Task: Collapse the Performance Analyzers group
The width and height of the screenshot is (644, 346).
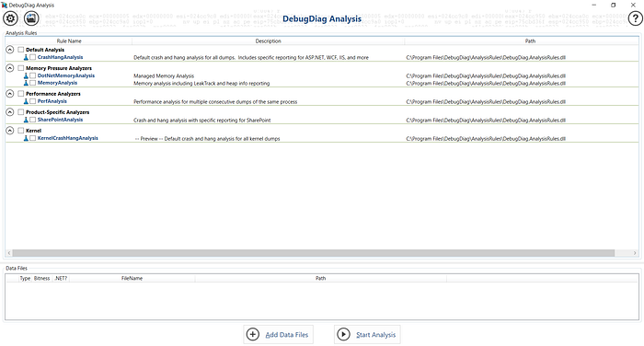Action: point(10,93)
